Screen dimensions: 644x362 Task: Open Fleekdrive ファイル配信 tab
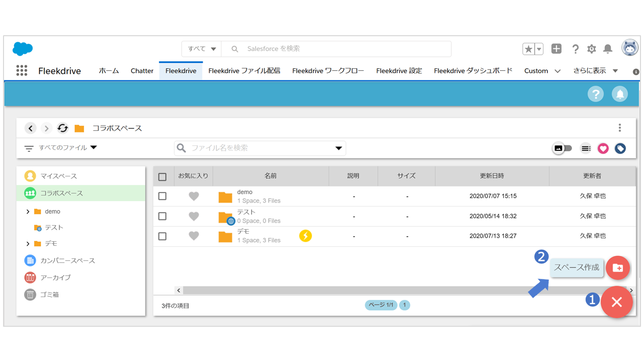point(245,71)
